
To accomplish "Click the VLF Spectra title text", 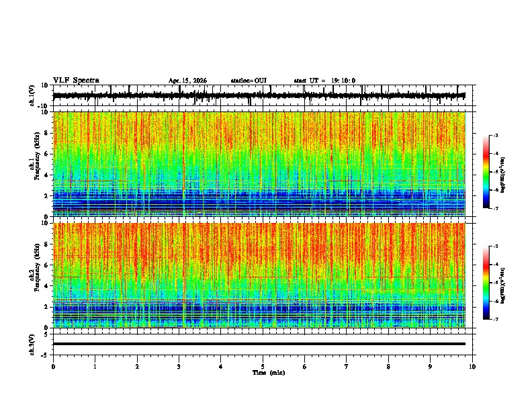I will click(76, 81).
